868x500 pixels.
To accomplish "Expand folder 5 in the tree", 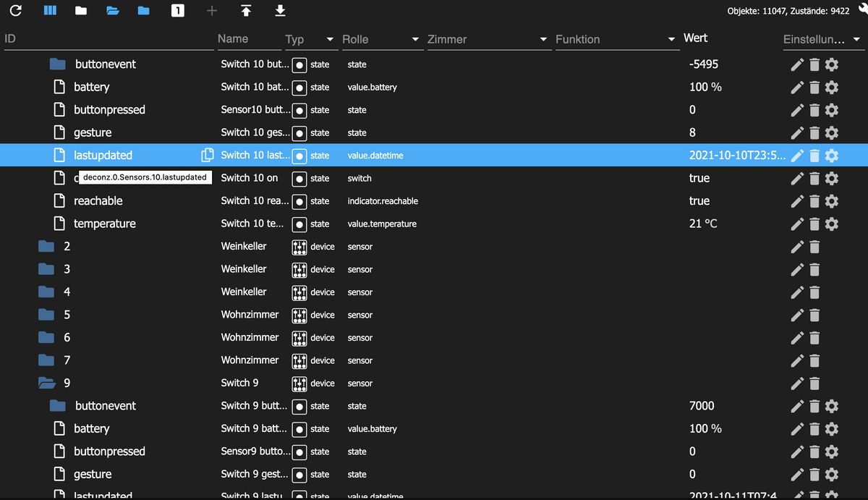I will [46, 315].
